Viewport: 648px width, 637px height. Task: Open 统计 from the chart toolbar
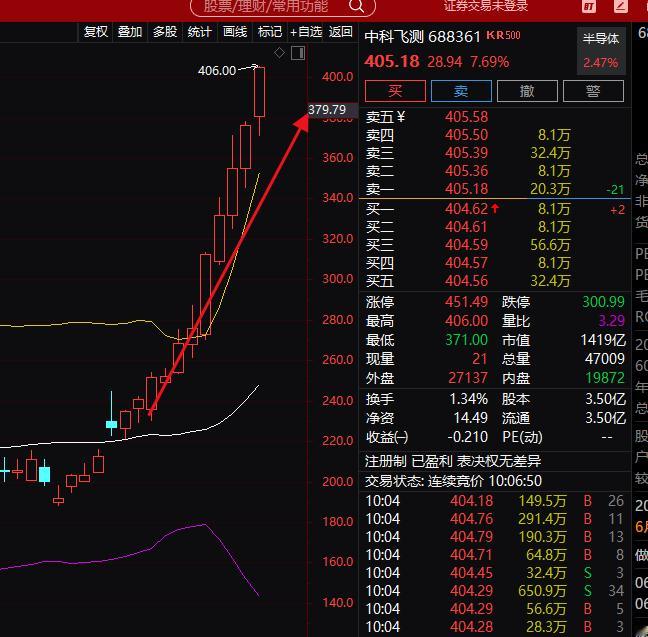click(x=200, y=32)
